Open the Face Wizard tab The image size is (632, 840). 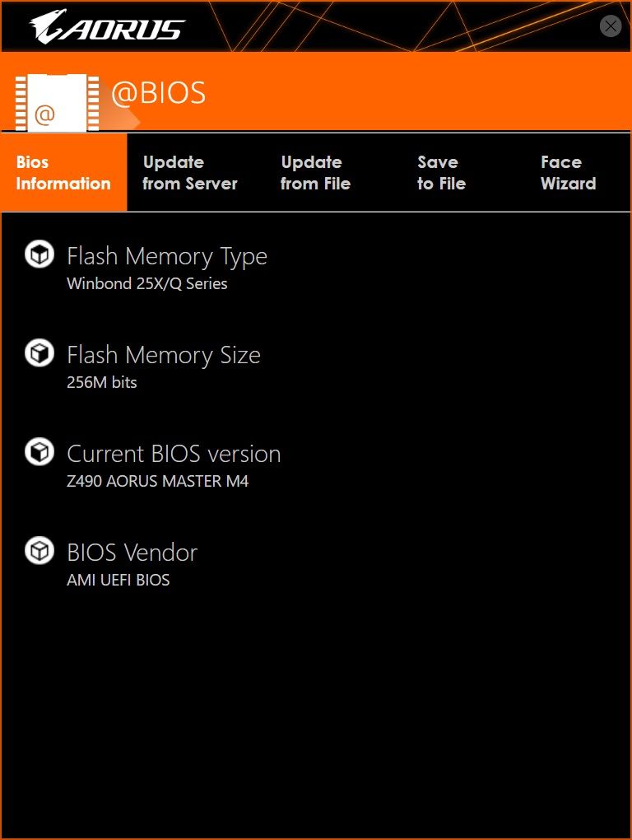pyautogui.click(x=568, y=173)
